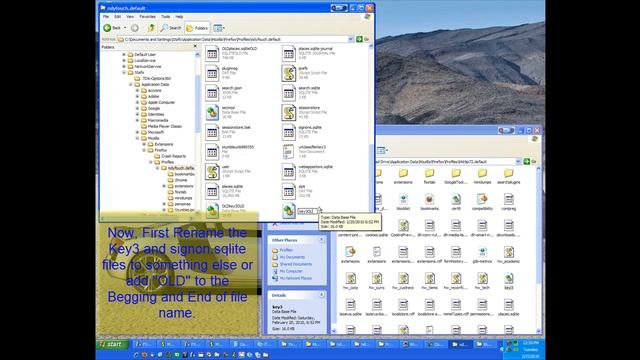Expand the Google folder node
640x360 pixels.
coord(137,109)
